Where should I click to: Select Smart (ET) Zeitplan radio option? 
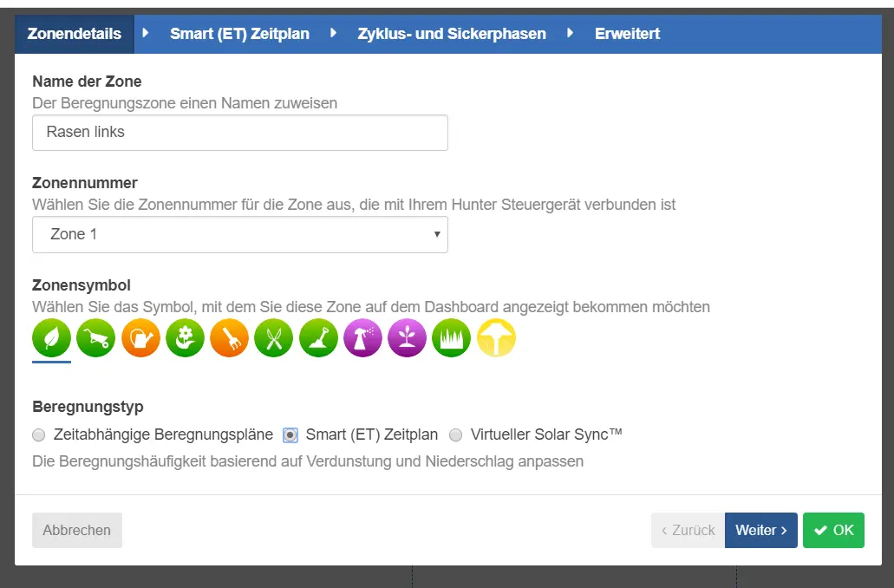290,435
